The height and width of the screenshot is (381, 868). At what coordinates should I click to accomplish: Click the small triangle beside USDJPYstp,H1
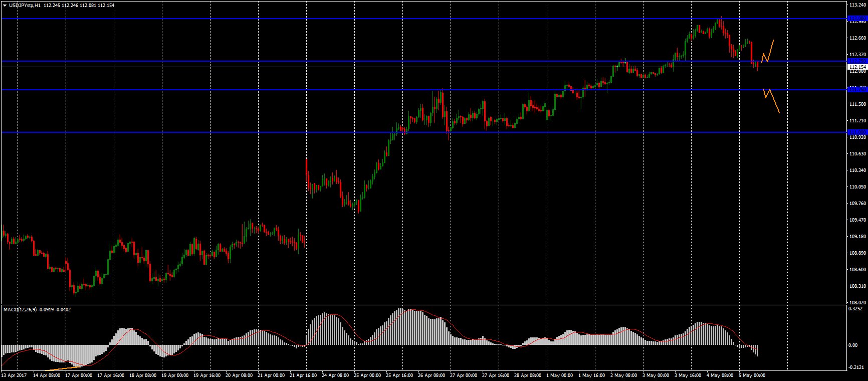coord(5,6)
